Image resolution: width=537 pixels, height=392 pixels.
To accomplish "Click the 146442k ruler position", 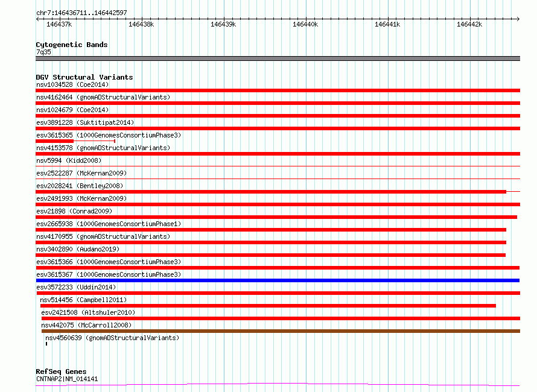I will click(x=469, y=24).
